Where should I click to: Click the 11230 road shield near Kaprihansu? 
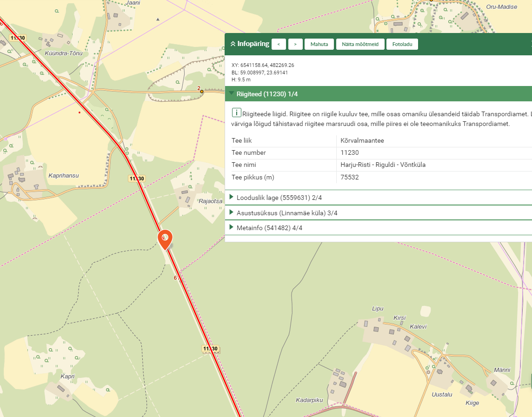[x=137, y=179]
